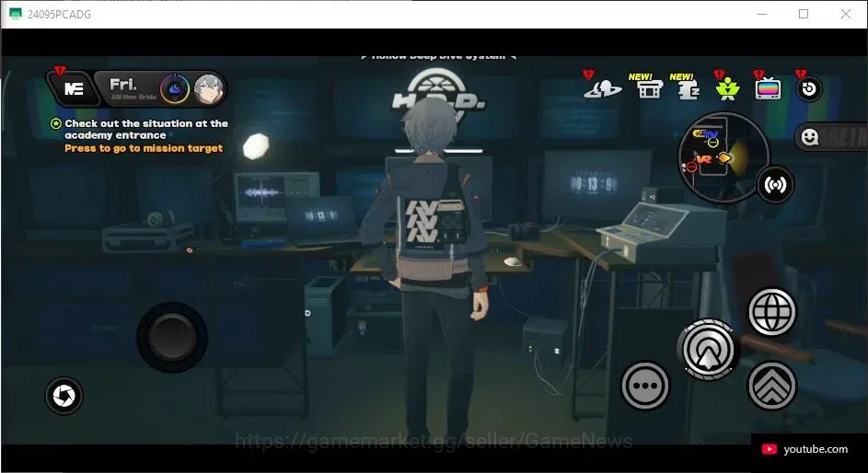Viewport: 868px width, 473px height.
Task: Open the planet orbit events icon
Action: (602, 88)
